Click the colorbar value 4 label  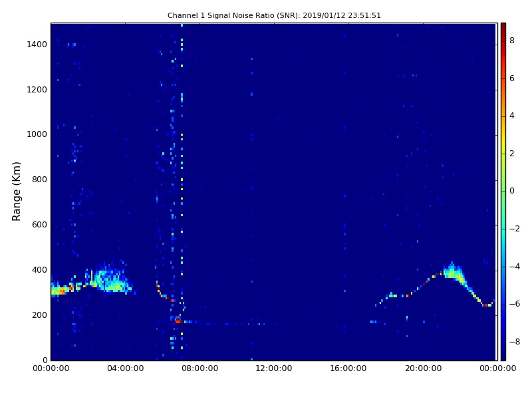click(512, 116)
